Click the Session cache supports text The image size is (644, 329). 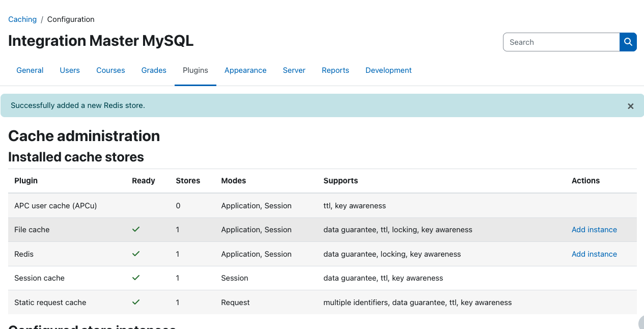point(383,278)
